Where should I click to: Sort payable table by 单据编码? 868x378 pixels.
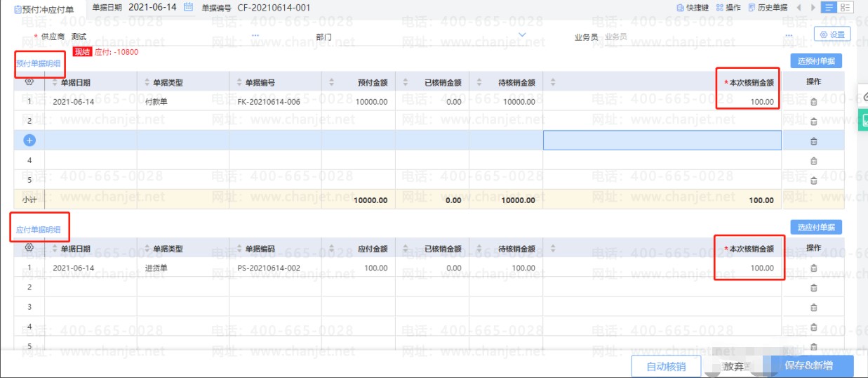point(239,249)
